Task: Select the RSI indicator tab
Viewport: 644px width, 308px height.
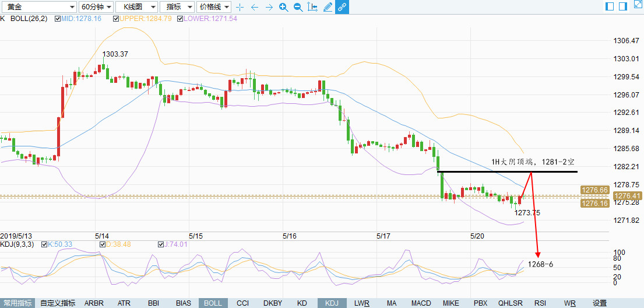Action: tap(540, 303)
